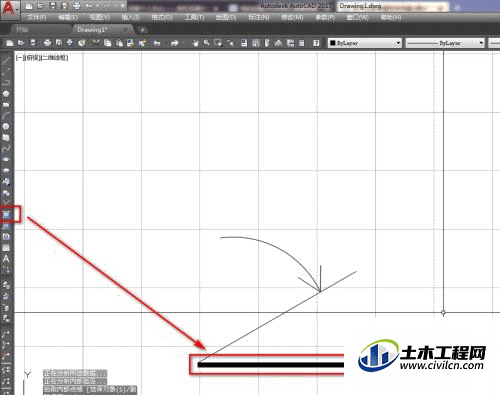Click Undo arrow in quick access toolbar
The image size is (500, 395).
[x=89, y=6]
